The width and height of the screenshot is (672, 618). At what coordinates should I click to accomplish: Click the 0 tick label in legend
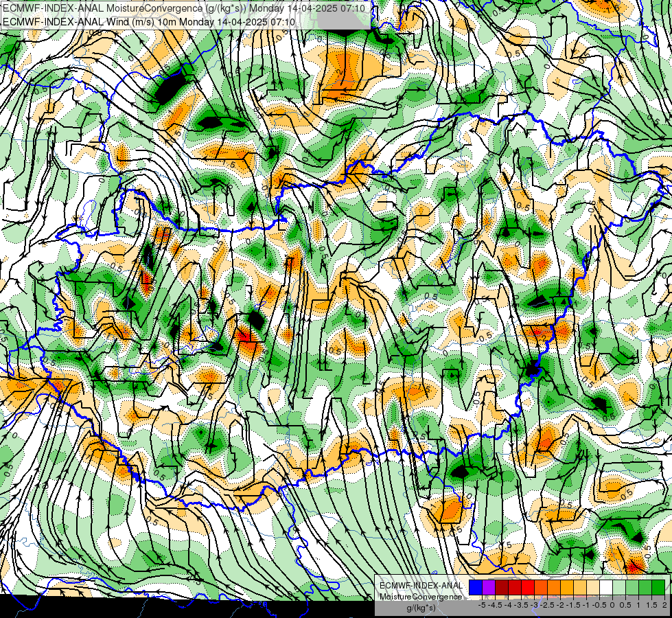612,605
